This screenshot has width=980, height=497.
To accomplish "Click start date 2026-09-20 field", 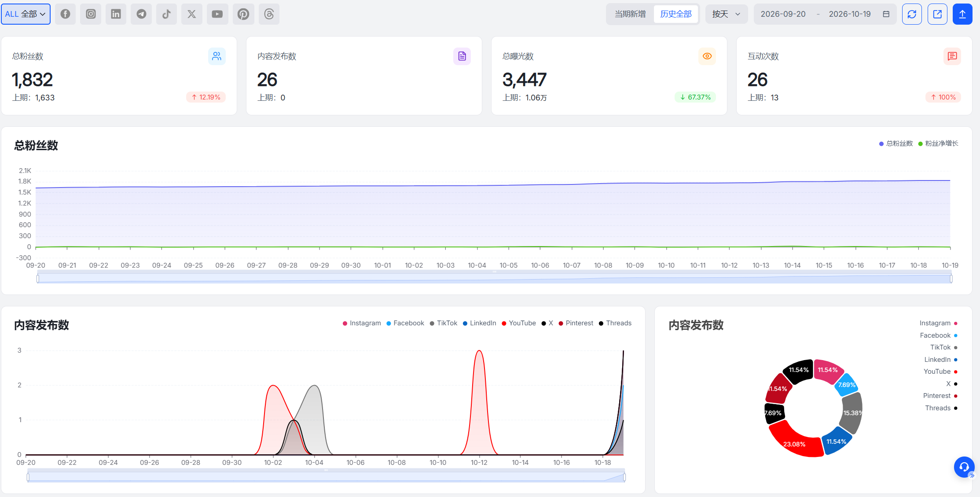I will [x=783, y=14].
